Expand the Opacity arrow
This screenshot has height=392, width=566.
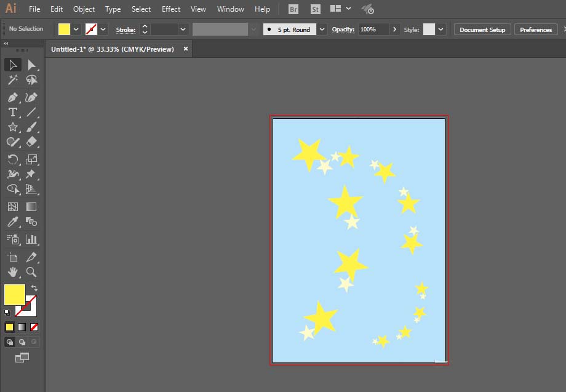coord(394,30)
